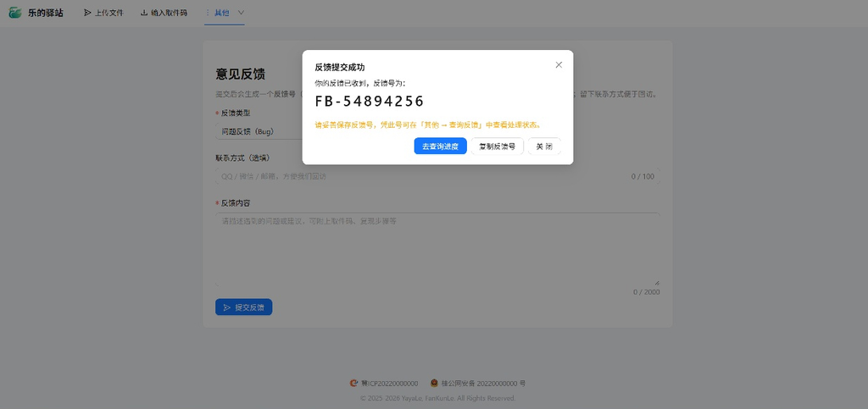Click the ICP badge icon in footer
Viewport: 868px width, 409px height.
(x=353, y=383)
